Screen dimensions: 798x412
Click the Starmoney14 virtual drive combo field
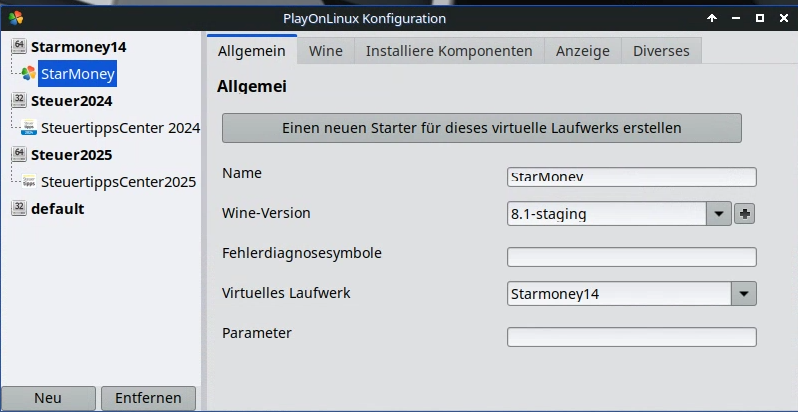click(x=619, y=293)
